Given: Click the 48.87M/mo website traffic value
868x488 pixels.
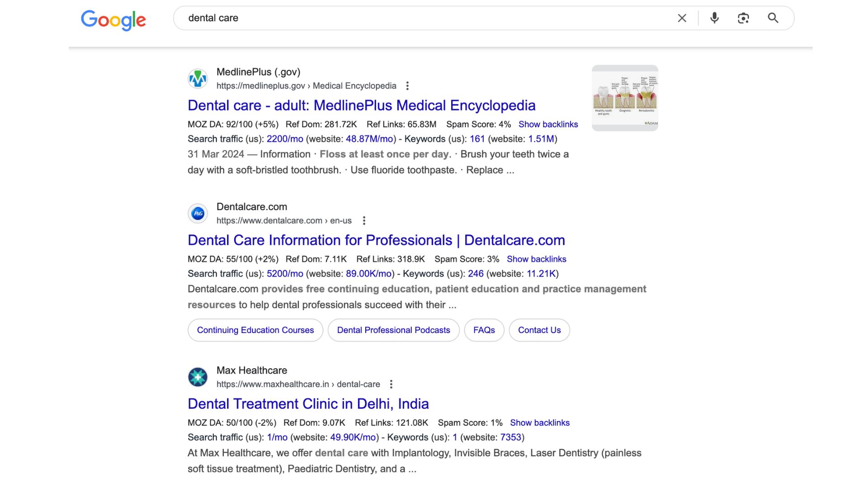Looking at the screenshot, I should click(x=369, y=139).
